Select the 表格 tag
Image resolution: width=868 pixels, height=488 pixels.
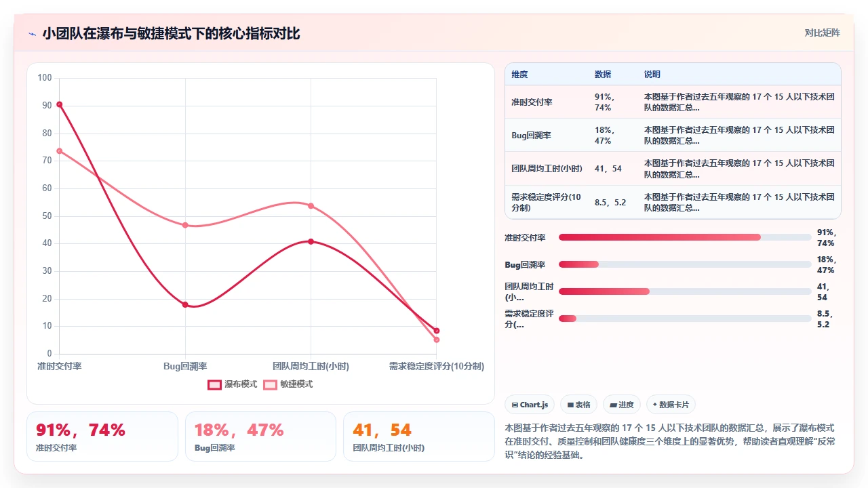click(x=578, y=405)
